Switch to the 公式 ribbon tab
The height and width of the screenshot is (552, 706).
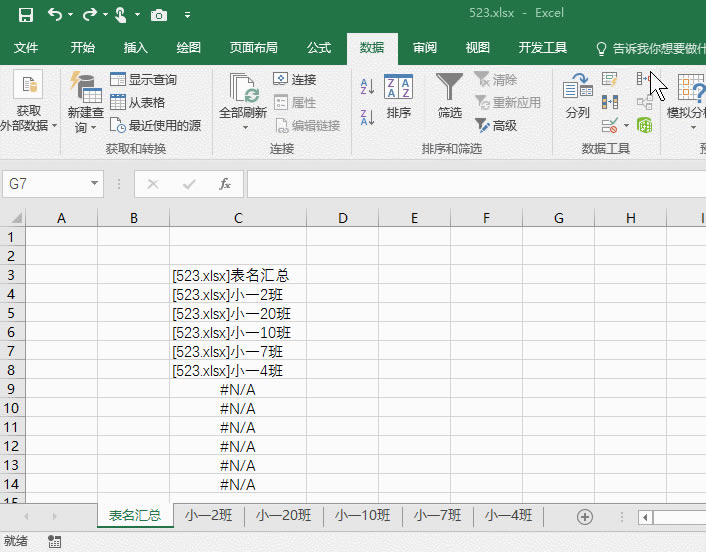[x=319, y=48]
